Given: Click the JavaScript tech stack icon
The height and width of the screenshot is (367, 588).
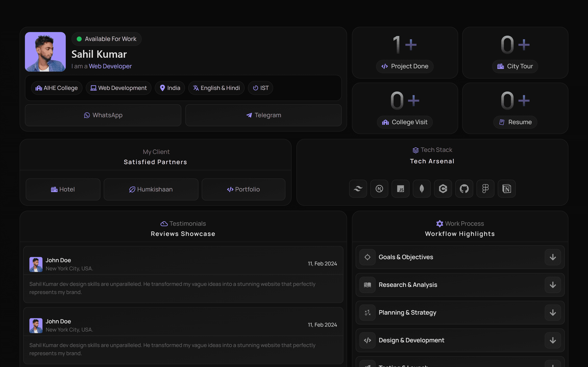Looking at the screenshot, I should 400,189.
